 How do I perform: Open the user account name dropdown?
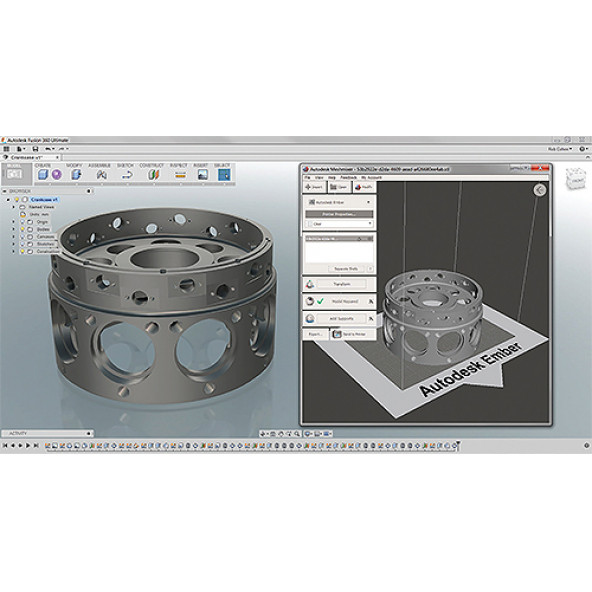pyautogui.click(x=560, y=149)
